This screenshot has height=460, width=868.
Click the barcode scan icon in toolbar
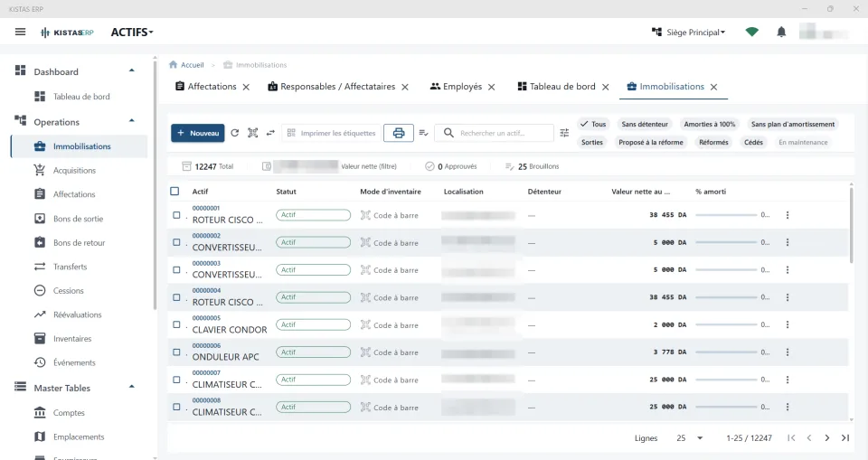[252, 133]
